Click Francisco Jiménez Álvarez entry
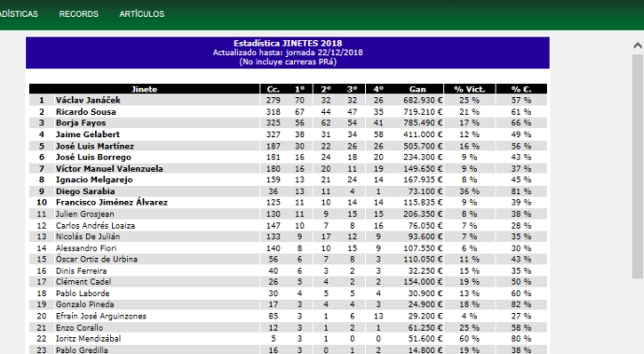Screen dimensions: 644x354 112,203
